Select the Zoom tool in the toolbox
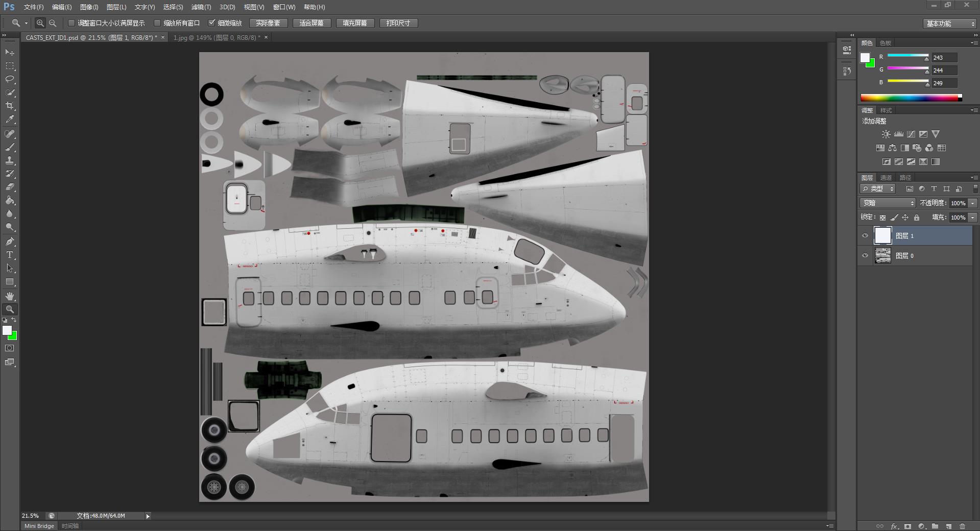Image resolution: width=980 pixels, height=531 pixels. [10, 309]
